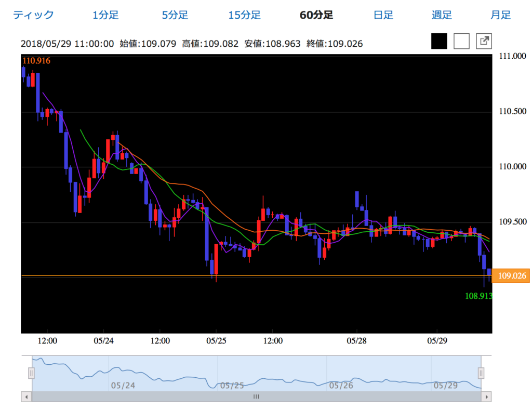Click the 05/25 date label on chart axis
532x410 pixels.
216,341
